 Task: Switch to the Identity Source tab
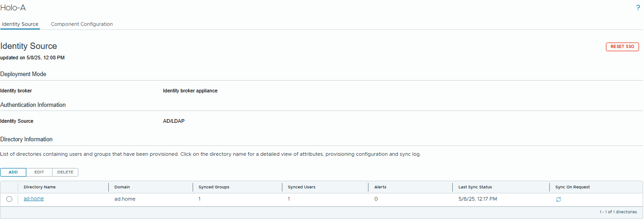[x=20, y=24]
